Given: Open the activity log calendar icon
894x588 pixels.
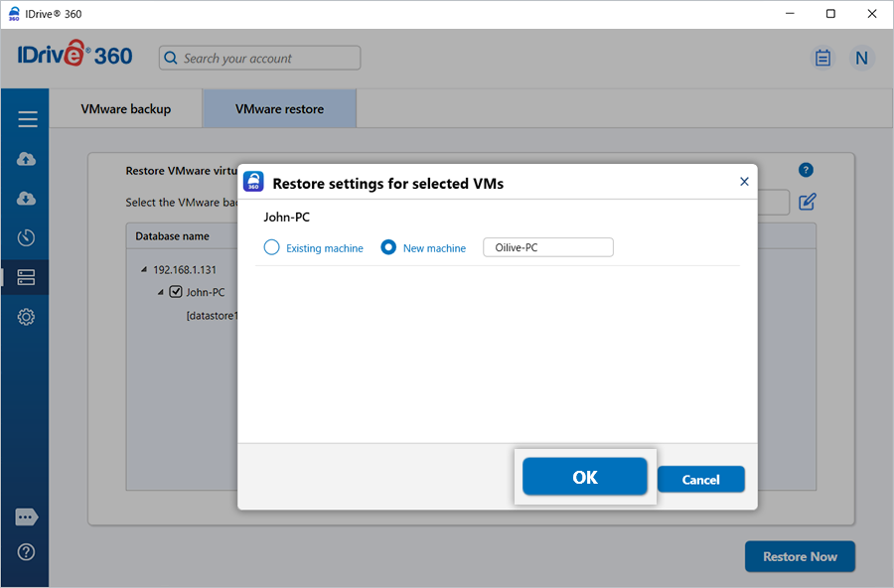Looking at the screenshot, I should (x=822, y=58).
